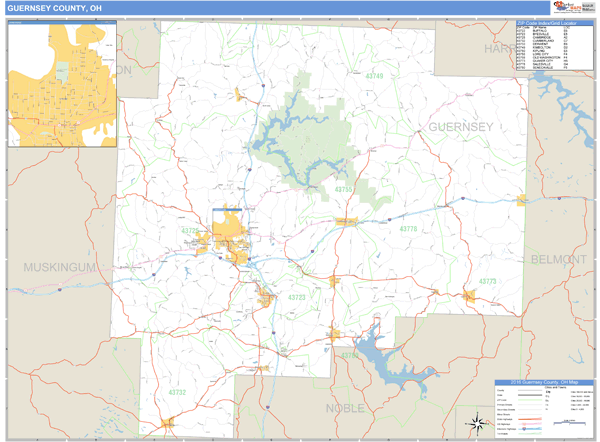Click ZIP code 43749 label
The width and height of the screenshot is (600, 442).
coord(375,76)
